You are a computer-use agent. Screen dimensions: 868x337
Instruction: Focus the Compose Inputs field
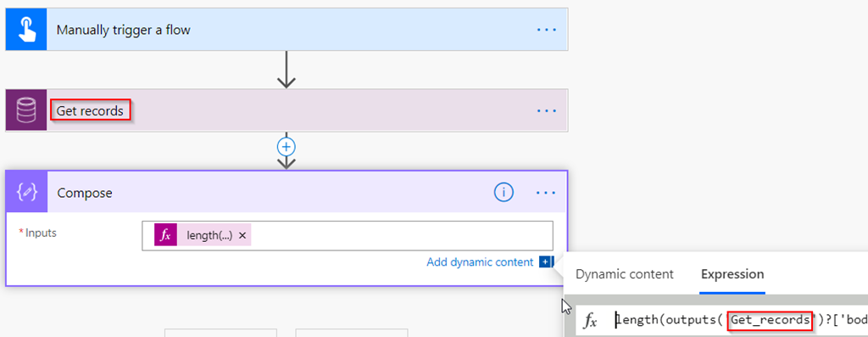coord(347,236)
